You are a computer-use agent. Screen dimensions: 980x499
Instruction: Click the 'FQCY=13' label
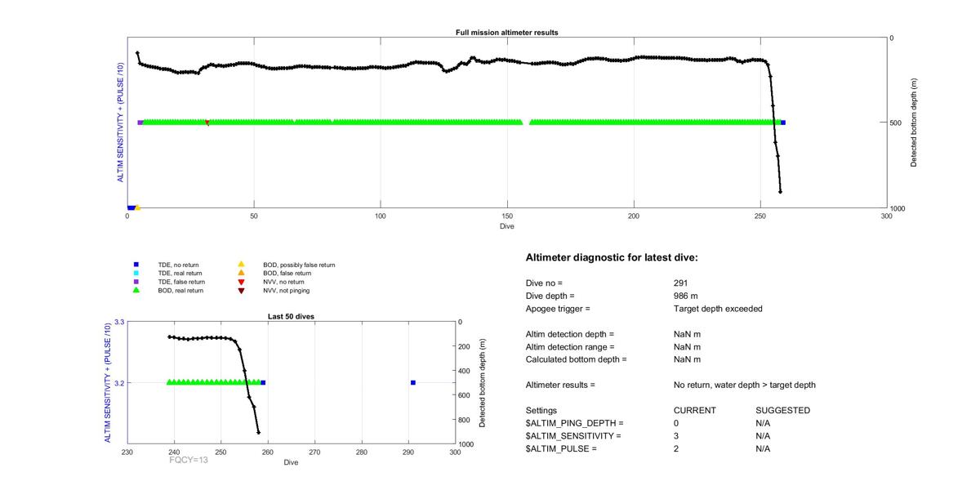click(x=190, y=461)
